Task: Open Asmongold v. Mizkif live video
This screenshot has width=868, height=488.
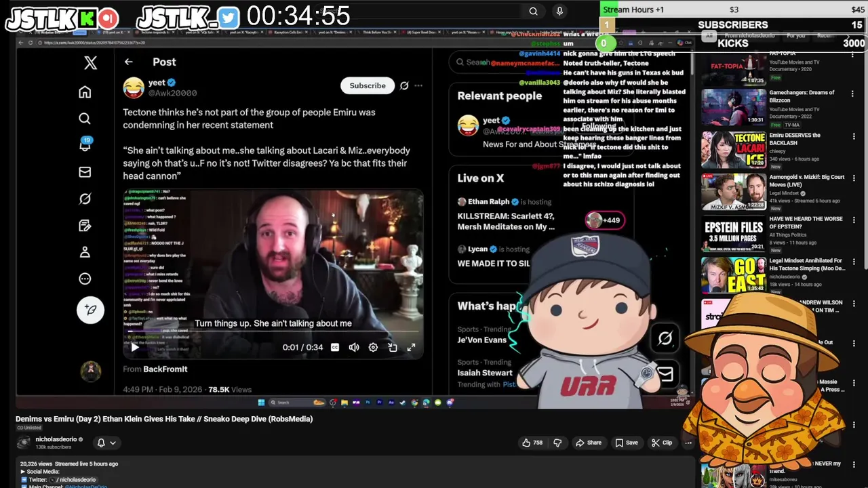Action: point(807,181)
